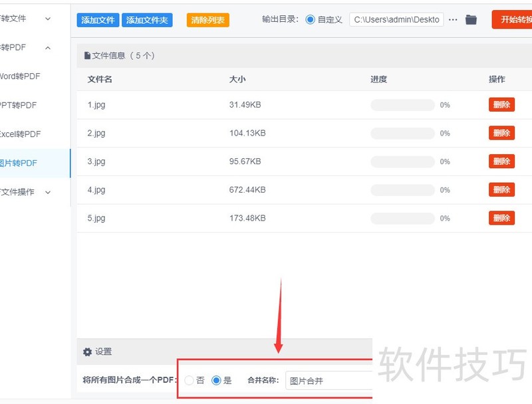The height and width of the screenshot is (404, 532).
Task: Expand the 转文件 sidebar section
Action: point(48,19)
